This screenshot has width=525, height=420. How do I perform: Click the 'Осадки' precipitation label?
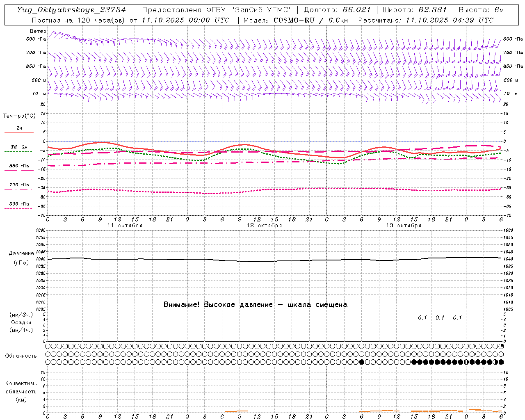pos(21,323)
